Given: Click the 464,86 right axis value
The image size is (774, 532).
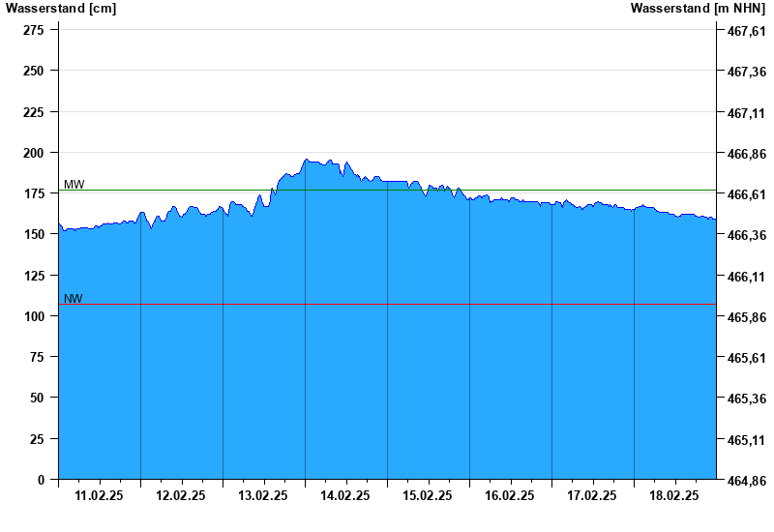Looking at the screenshot, I should pyautogui.click(x=747, y=481).
